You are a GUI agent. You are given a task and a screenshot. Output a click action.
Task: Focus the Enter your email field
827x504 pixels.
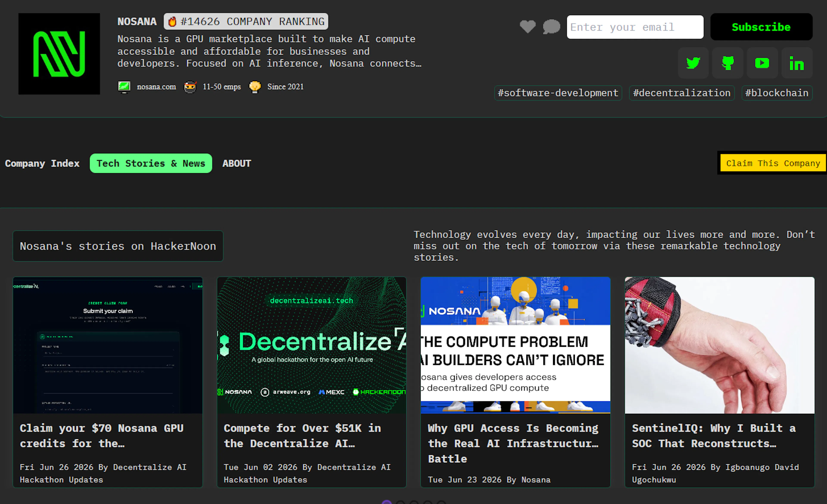tap(635, 27)
